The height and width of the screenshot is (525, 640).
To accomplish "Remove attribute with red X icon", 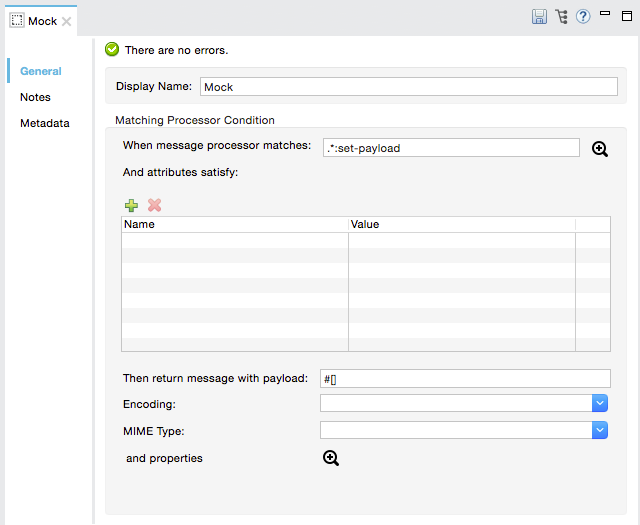I will point(154,205).
